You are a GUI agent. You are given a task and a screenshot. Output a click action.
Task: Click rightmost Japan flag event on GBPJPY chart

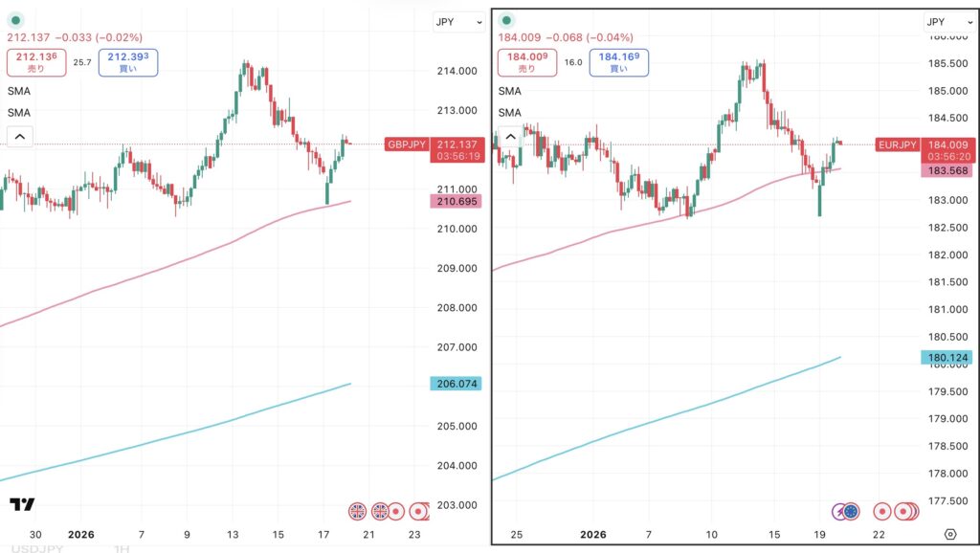[419, 511]
